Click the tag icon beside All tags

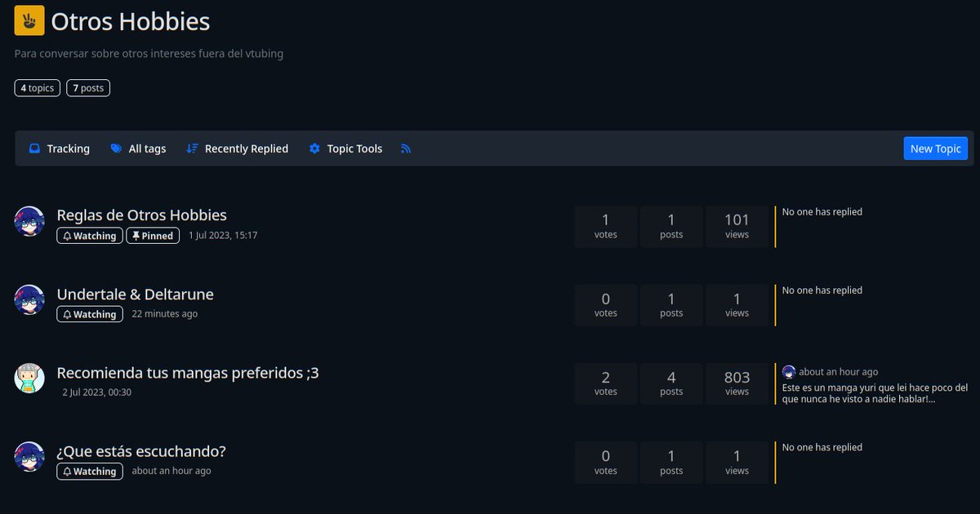(116, 148)
